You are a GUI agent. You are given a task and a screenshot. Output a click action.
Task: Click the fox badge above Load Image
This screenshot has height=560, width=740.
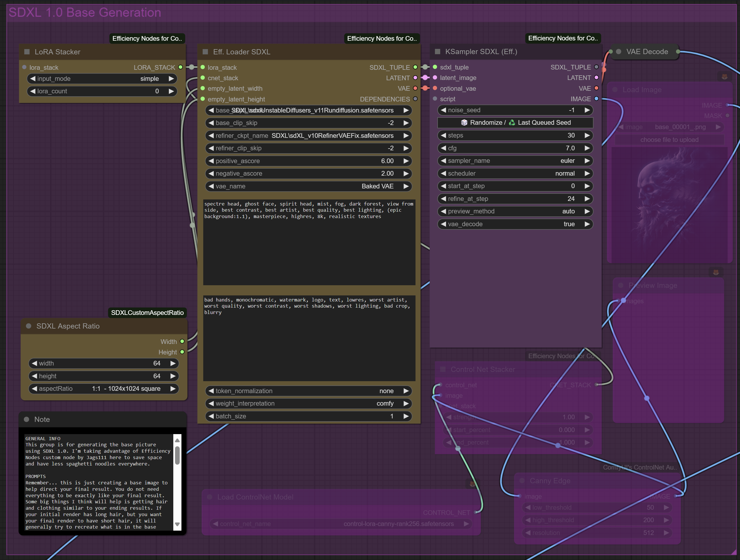(x=725, y=76)
